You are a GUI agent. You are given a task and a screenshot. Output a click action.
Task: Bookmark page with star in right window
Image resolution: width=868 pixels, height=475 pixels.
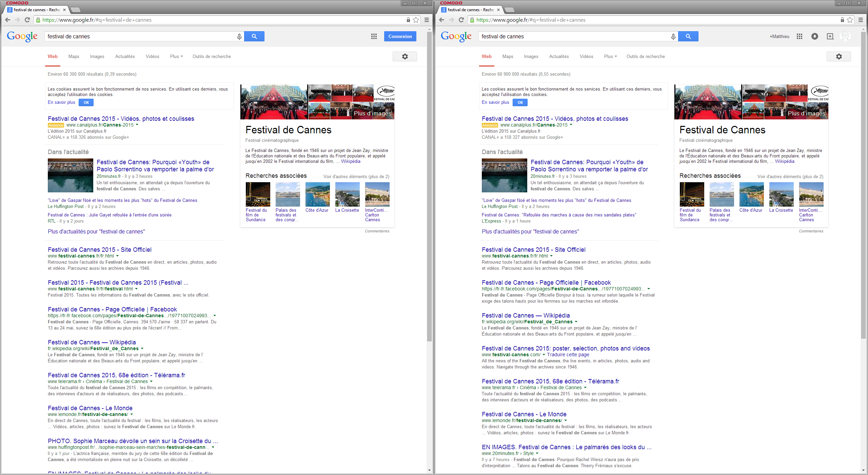[850, 20]
